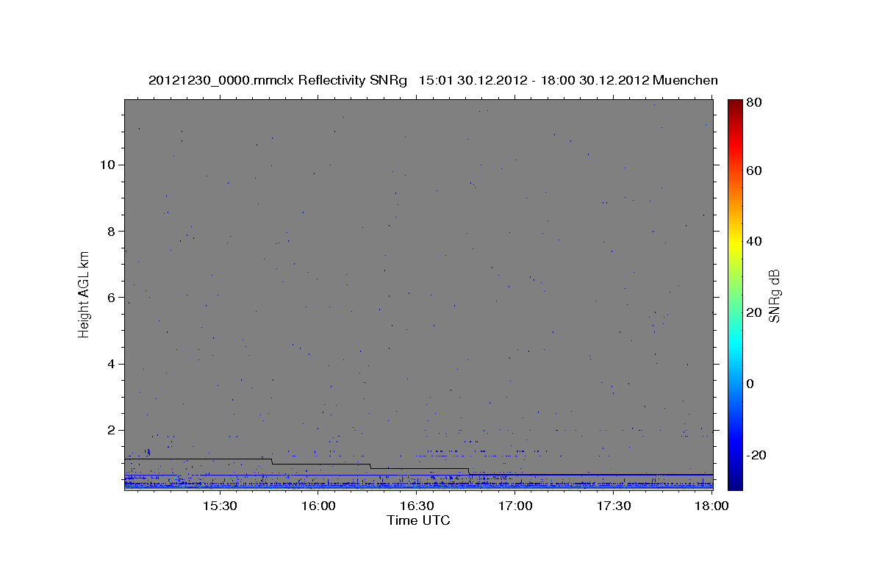Click the 'Time UTC' axis label

coord(418,520)
